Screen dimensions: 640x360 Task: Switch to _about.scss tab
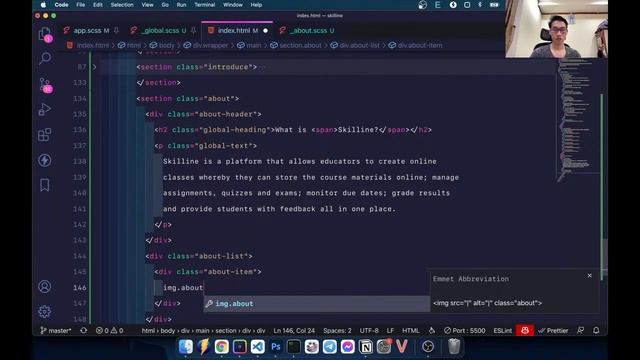[x=308, y=31]
